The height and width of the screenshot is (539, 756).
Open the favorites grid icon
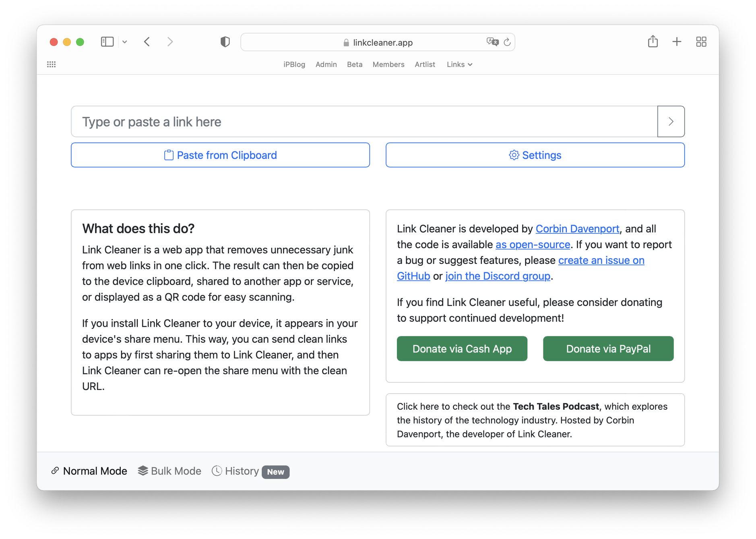pyautogui.click(x=52, y=64)
